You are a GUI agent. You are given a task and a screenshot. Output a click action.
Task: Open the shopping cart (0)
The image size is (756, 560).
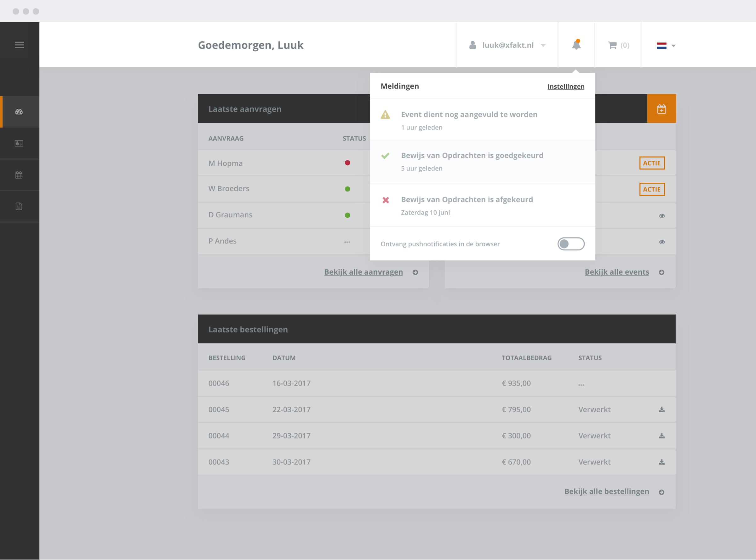pyautogui.click(x=618, y=45)
